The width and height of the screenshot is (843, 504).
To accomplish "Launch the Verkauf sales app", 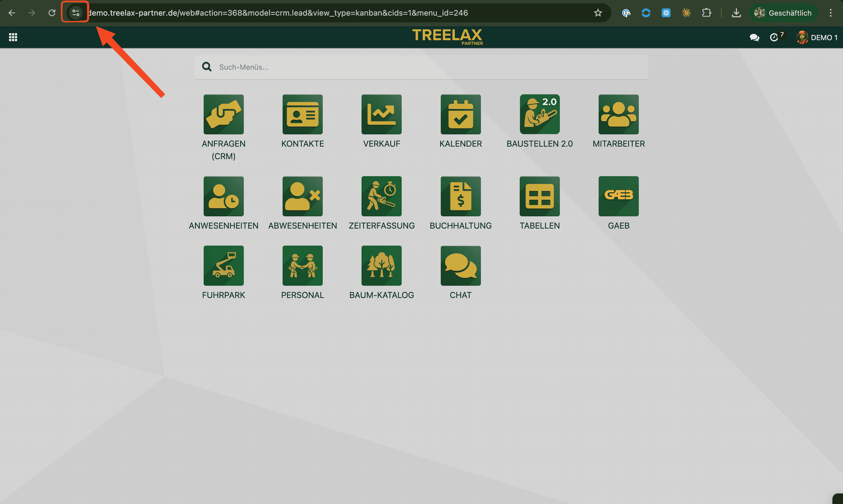I will (x=381, y=115).
